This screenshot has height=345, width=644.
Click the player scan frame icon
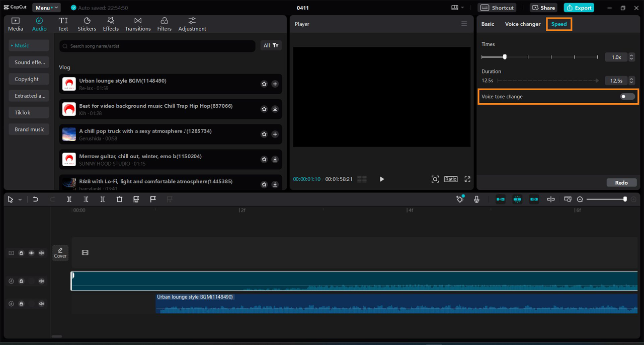click(x=435, y=179)
